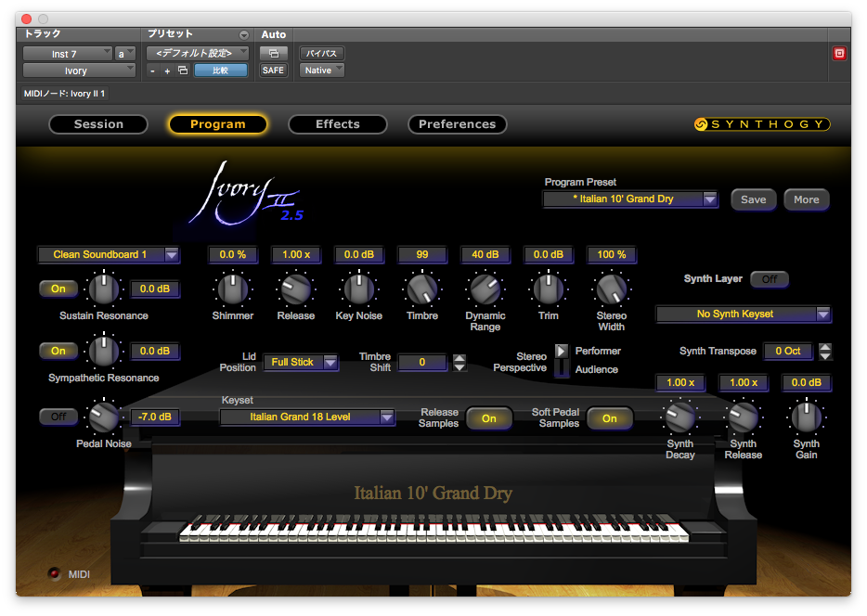Click the Dynamic Range knob
This screenshot has height=616, width=867.
point(485,289)
